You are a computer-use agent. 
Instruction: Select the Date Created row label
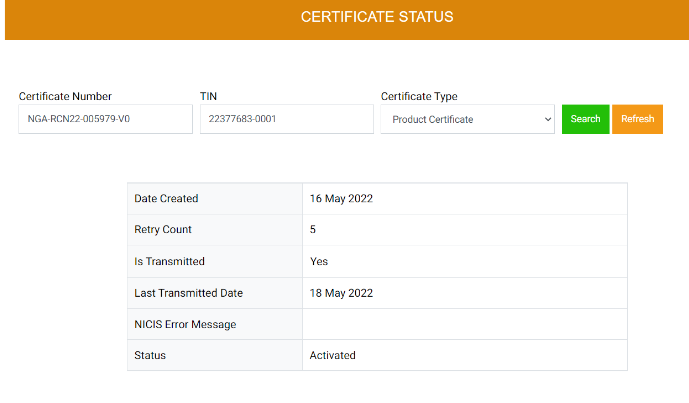[166, 199]
